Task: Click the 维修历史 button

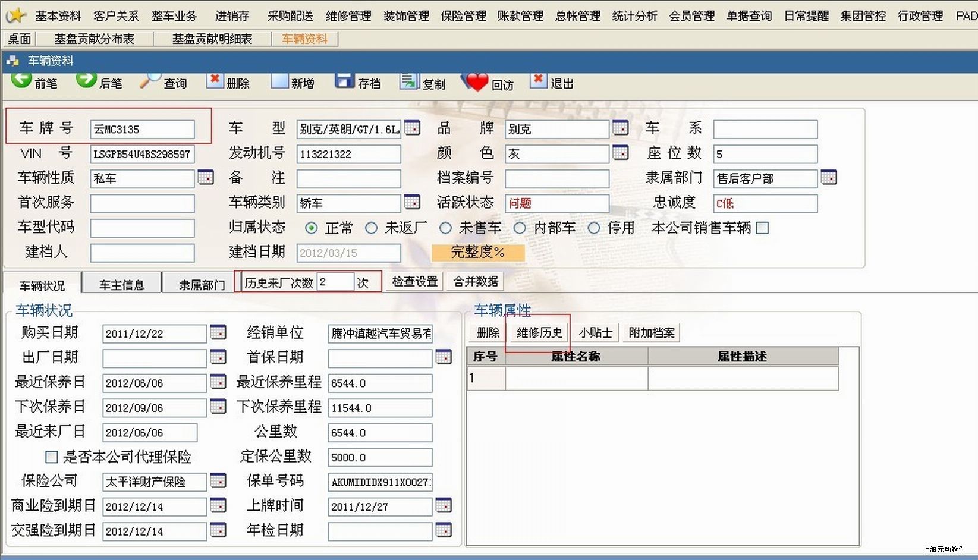Action: [x=539, y=333]
